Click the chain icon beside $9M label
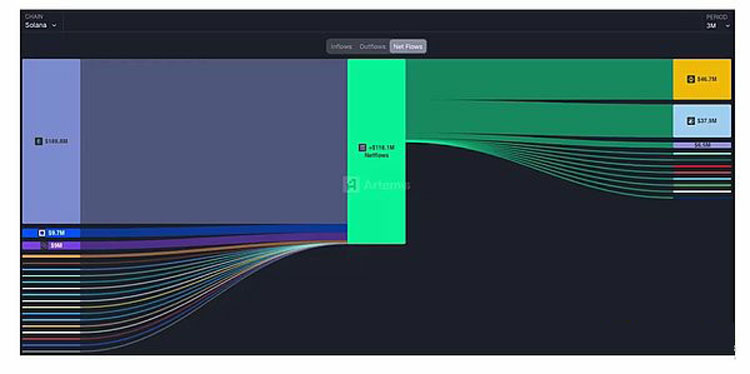750x374 pixels. [x=44, y=245]
